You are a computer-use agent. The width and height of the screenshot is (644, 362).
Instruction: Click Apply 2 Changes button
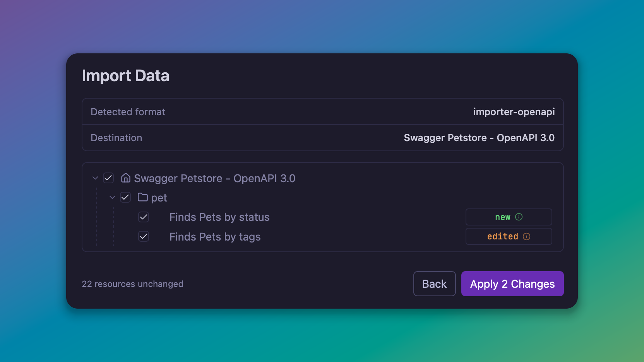tap(512, 284)
